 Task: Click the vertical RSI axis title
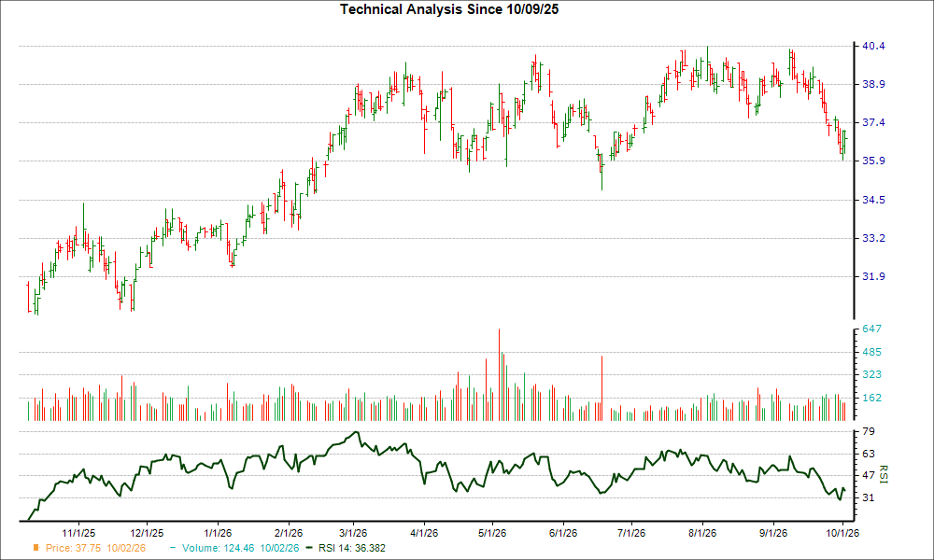[884, 474]
